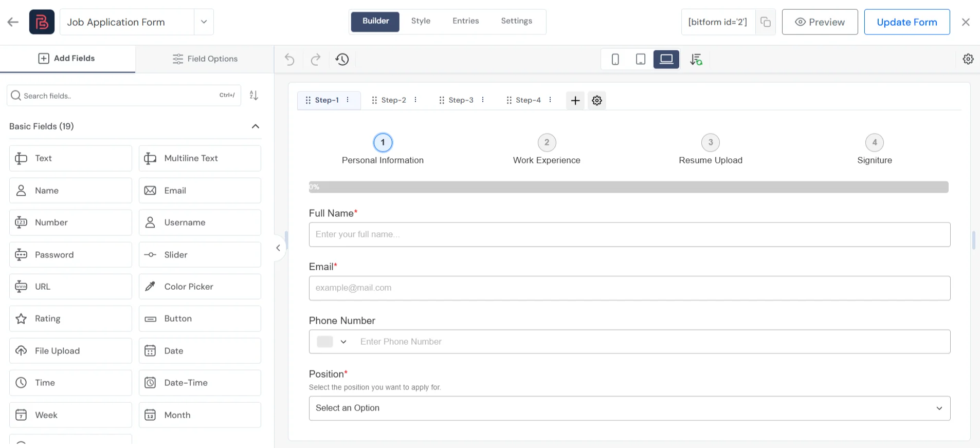The height and width of the screenshot is (448, 980).
Task: Add a Week field
Action: click(70, 415)
